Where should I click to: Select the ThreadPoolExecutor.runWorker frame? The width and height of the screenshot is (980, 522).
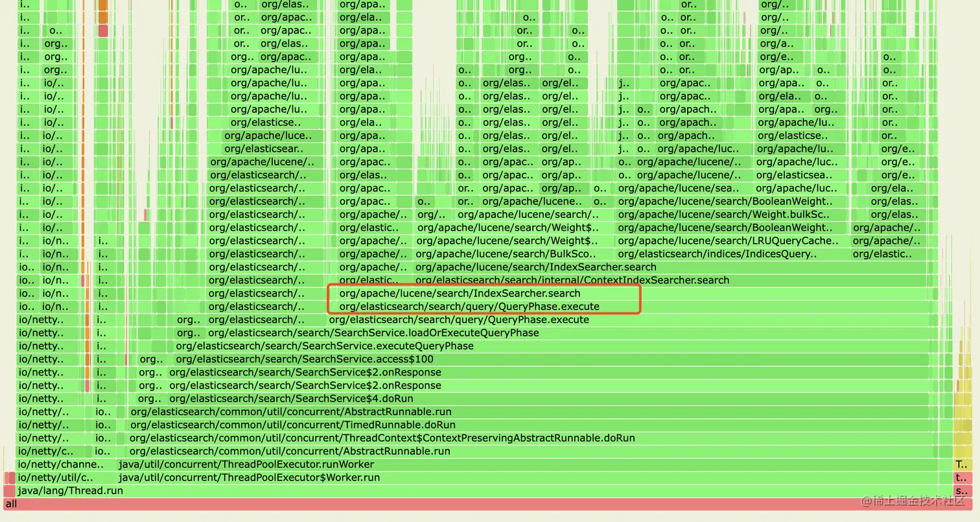tap(526, 464)
